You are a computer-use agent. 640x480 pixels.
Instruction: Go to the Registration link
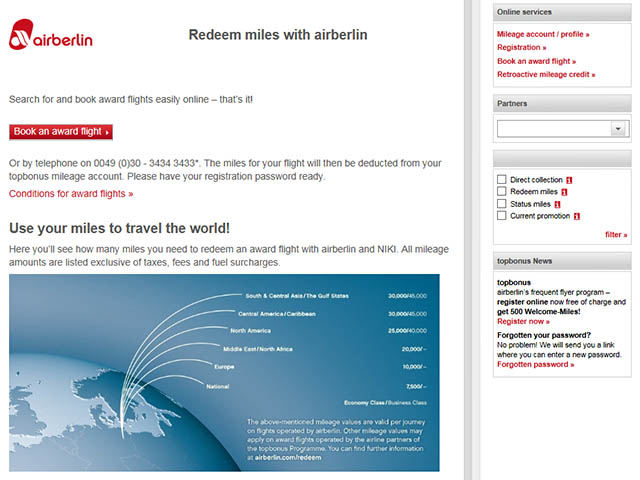point(521,47)
